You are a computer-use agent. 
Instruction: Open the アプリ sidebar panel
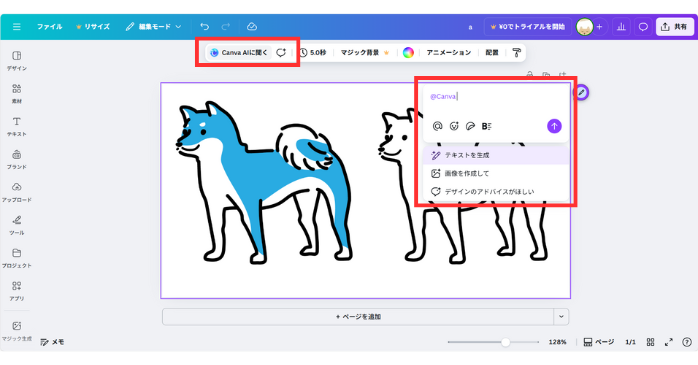[x=16, y=291]
